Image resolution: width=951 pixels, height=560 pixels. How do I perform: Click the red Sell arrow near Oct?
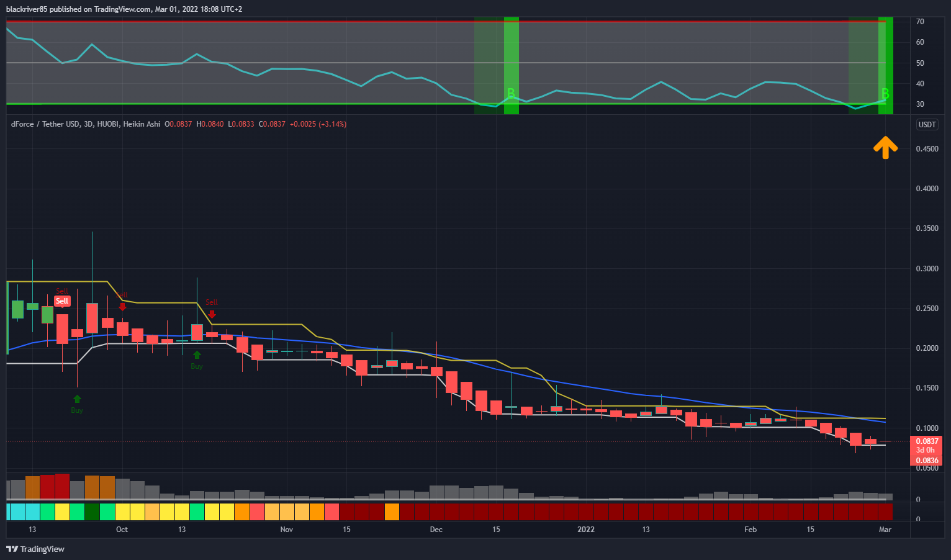click(122, 306)
